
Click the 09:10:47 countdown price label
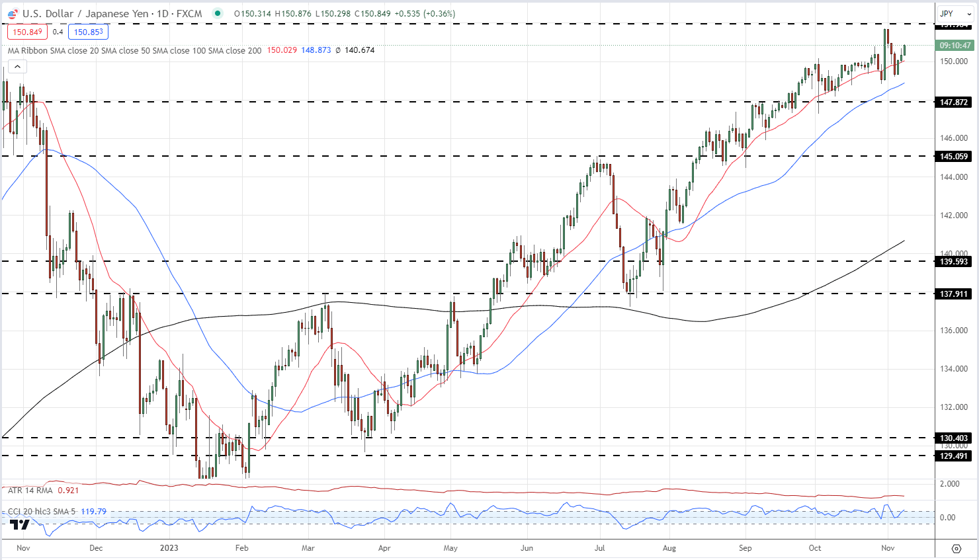click(955, 46)
